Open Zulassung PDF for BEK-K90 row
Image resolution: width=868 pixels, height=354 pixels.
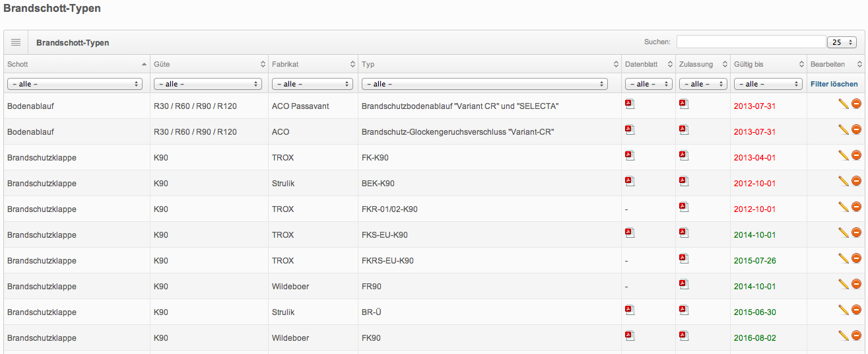pos(684,181)
